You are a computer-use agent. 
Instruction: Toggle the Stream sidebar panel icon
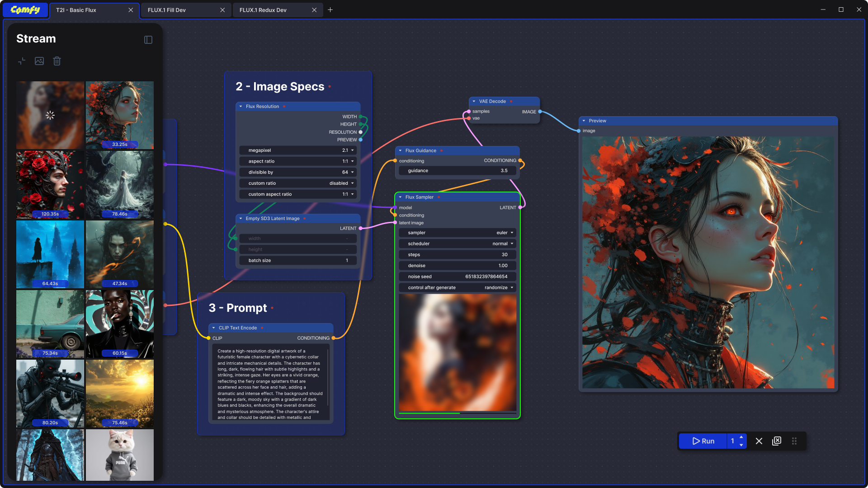pyautogui.click(x=148, y=40)
